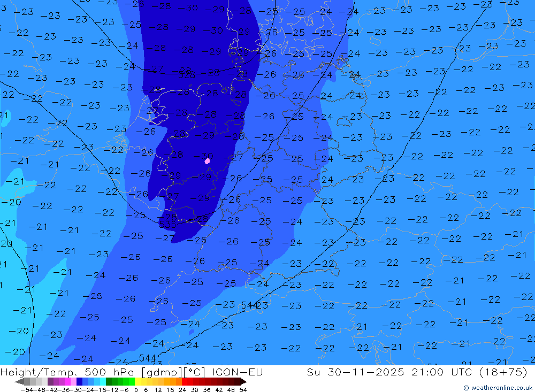Pick the cyan legend swatch
The width and height of the screenshot is (535, 392).
(x=103, y=381)
